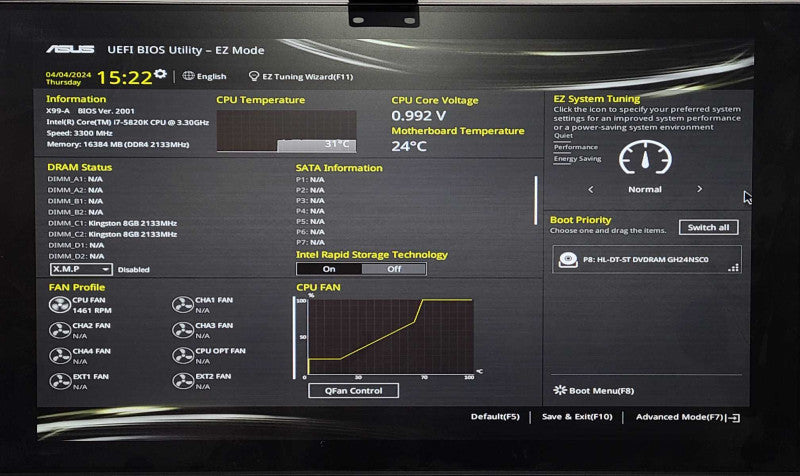Click the Performance tuning label
The width and height of the screenshot is (800, 476).
tap(576, 147)
